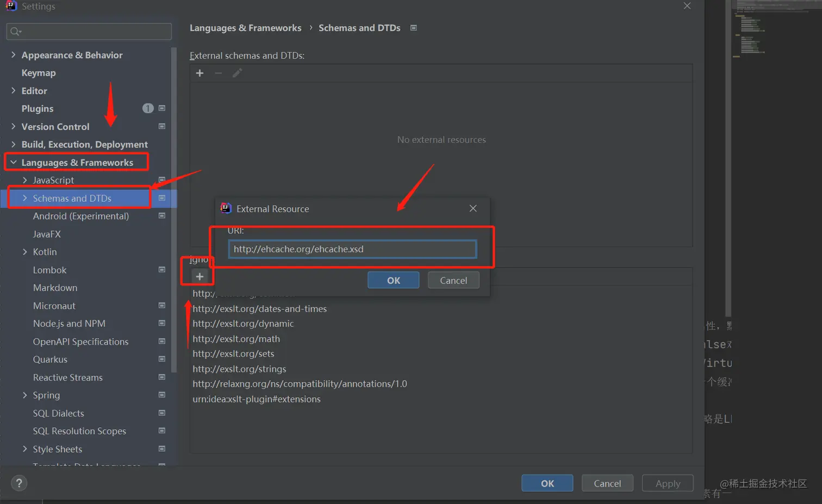Select Lombok in the settings tree
822x504 pixels.
[x=49, y=270]
